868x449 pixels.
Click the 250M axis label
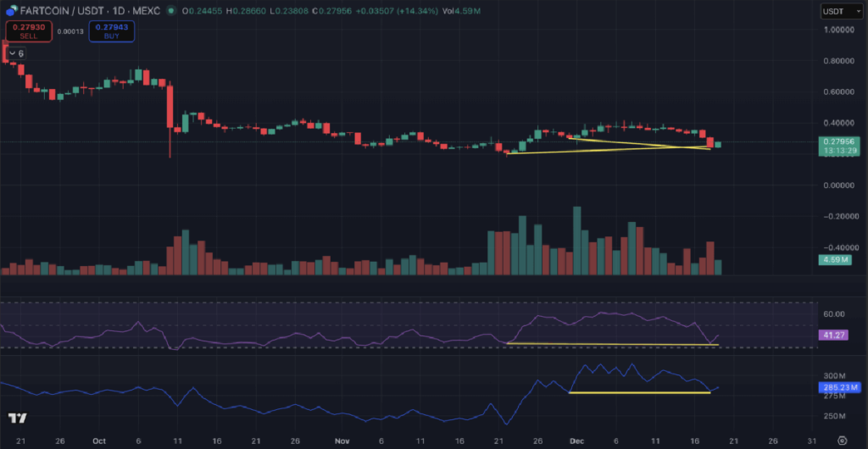pyautogui.click(x=835, y=416)
